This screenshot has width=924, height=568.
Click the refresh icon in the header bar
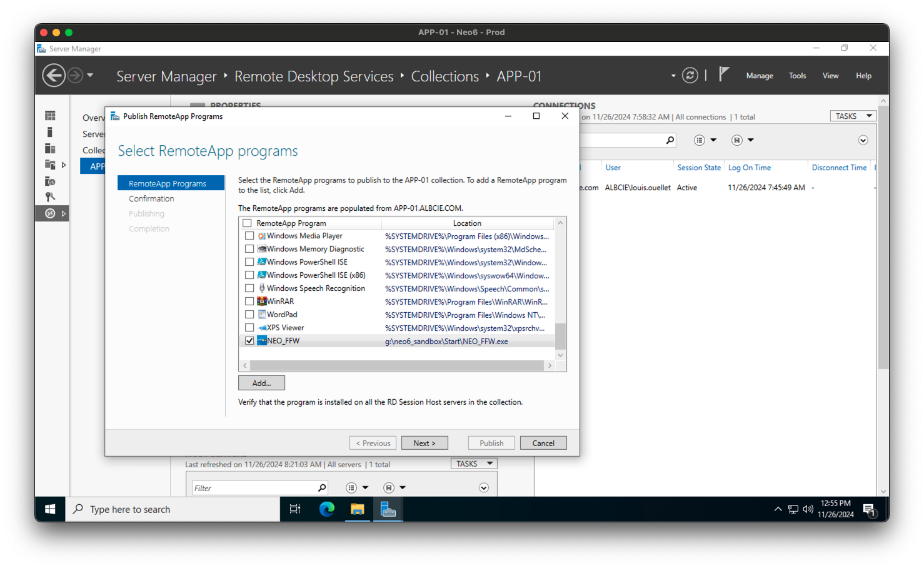click(690, 74)
